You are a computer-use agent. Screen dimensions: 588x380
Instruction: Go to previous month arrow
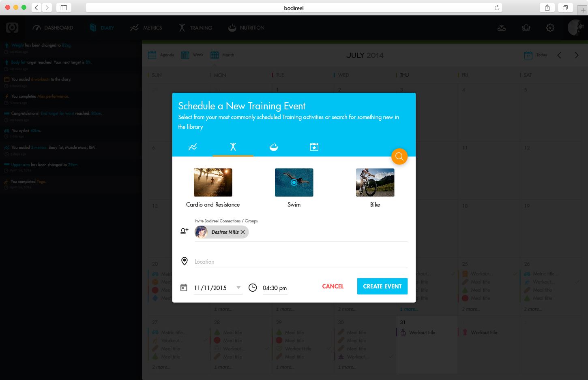coord(559,55)
